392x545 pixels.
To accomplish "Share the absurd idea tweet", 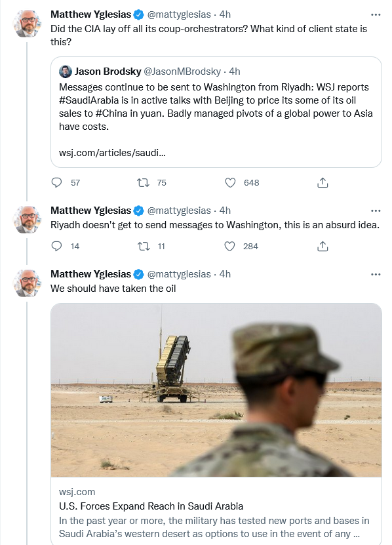I will pos(323,246).
